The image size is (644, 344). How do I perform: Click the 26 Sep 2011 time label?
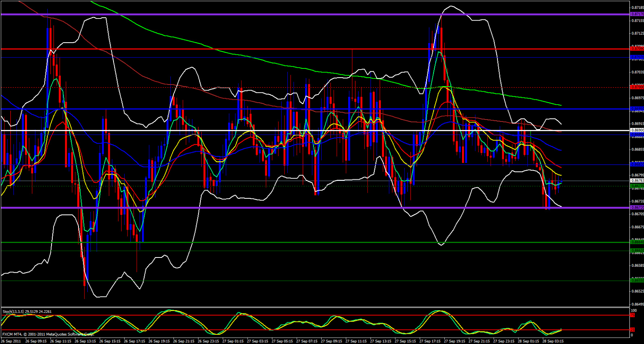pos(11,341)
